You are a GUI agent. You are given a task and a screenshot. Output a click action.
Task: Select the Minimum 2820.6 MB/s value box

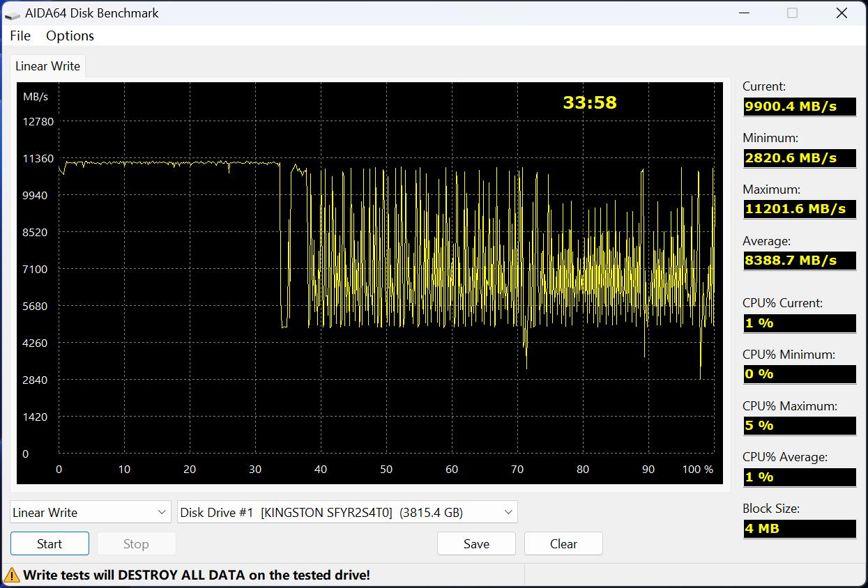799,158
